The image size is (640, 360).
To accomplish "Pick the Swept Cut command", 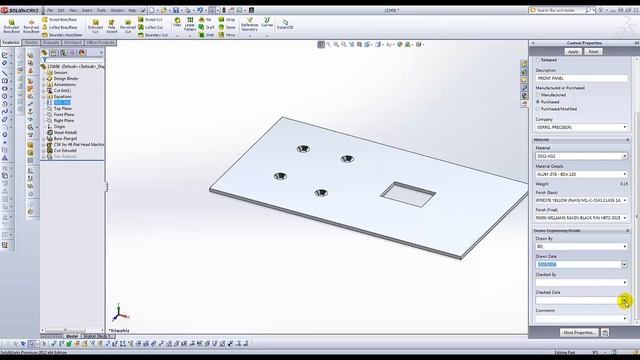I will coord(150,20).
